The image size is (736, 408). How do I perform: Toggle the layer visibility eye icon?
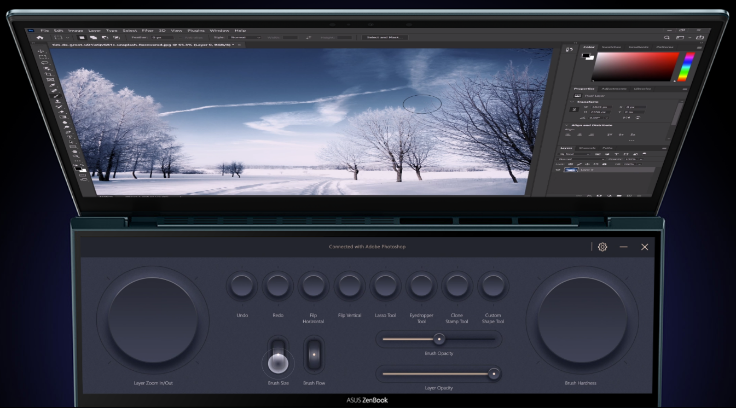(558, 170)
